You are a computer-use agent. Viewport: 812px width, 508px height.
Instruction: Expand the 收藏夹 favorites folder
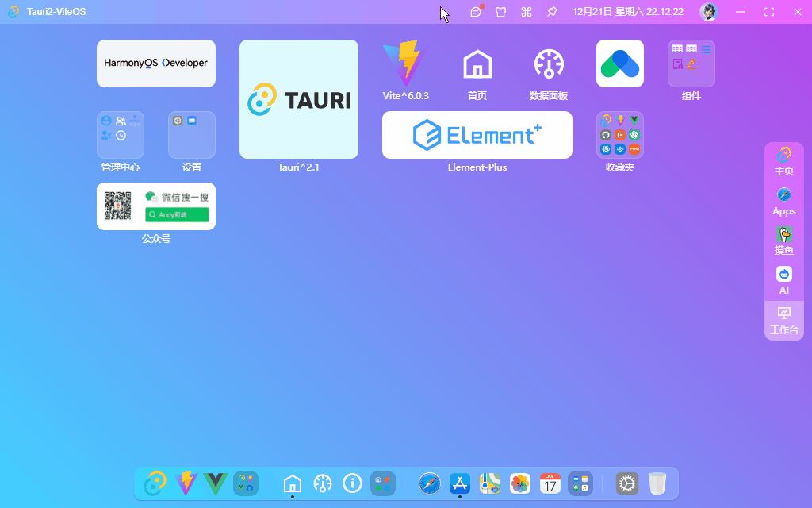point(620,135)
